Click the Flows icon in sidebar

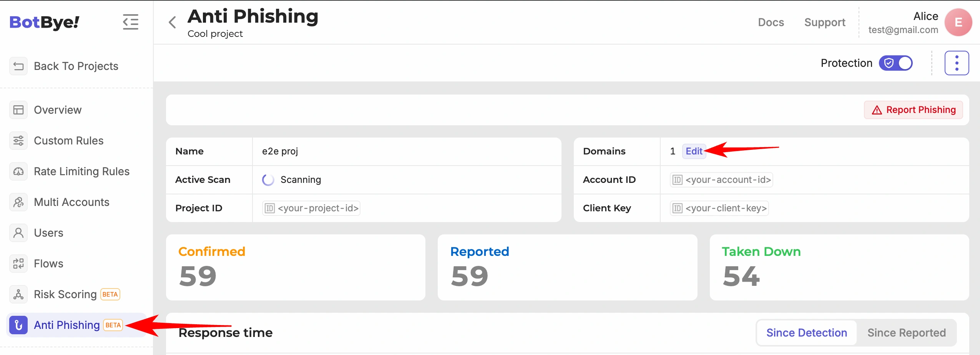pyautogui.click(x=18, y=264)
